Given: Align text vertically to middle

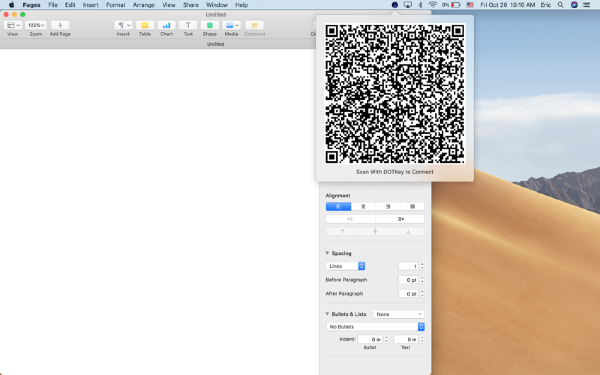Looking at the screenshot, I should tap(375, 232).
